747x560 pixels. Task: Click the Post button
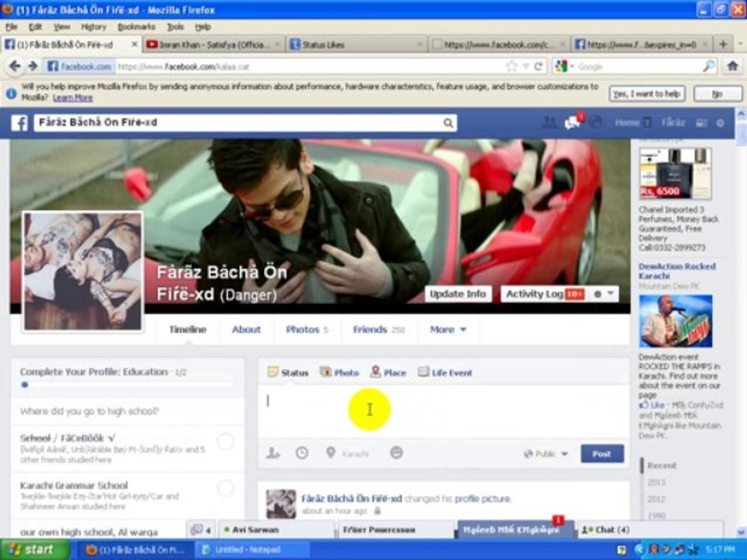coord(602,453)
